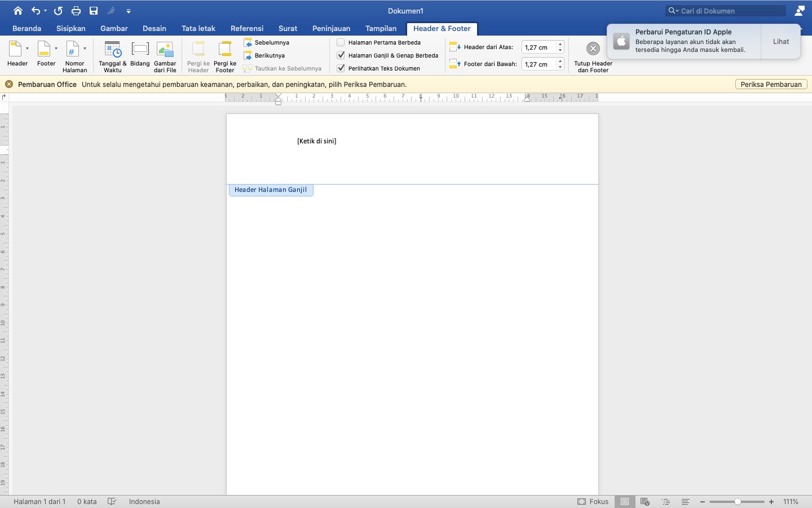The image size is (812, 508).
Task: Switch to Web Layout view
Action: pos(645,501)
